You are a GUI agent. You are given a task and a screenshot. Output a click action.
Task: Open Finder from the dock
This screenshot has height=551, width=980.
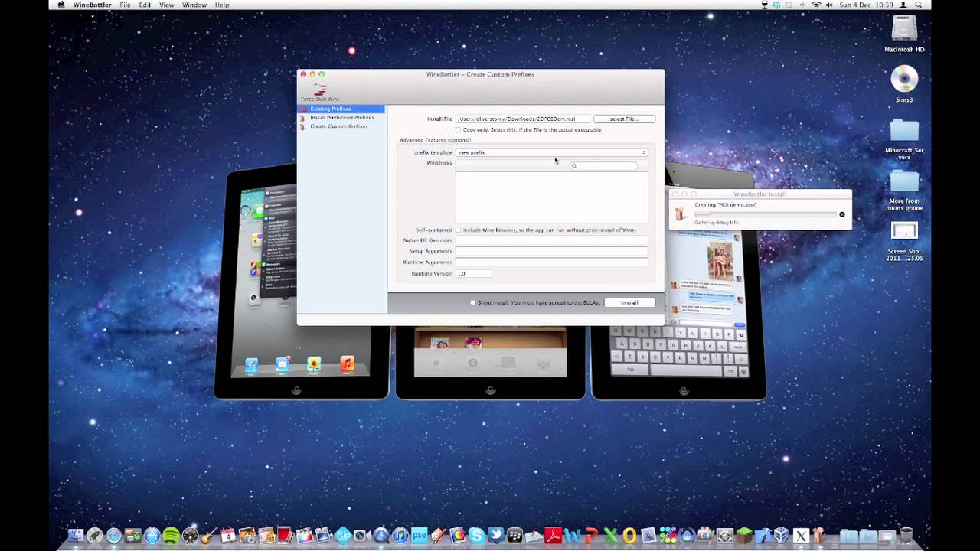[76, 536]
